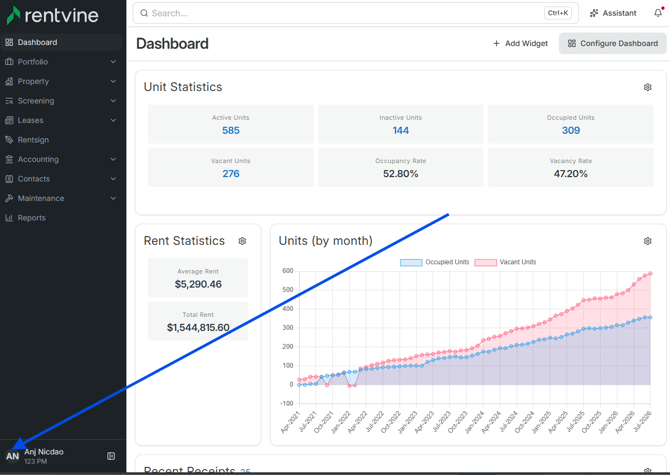This screenshot has height=475, width=670.
Task: Open the 585 Active Units link
Action: pyautogui.click(x=231, y=130)
